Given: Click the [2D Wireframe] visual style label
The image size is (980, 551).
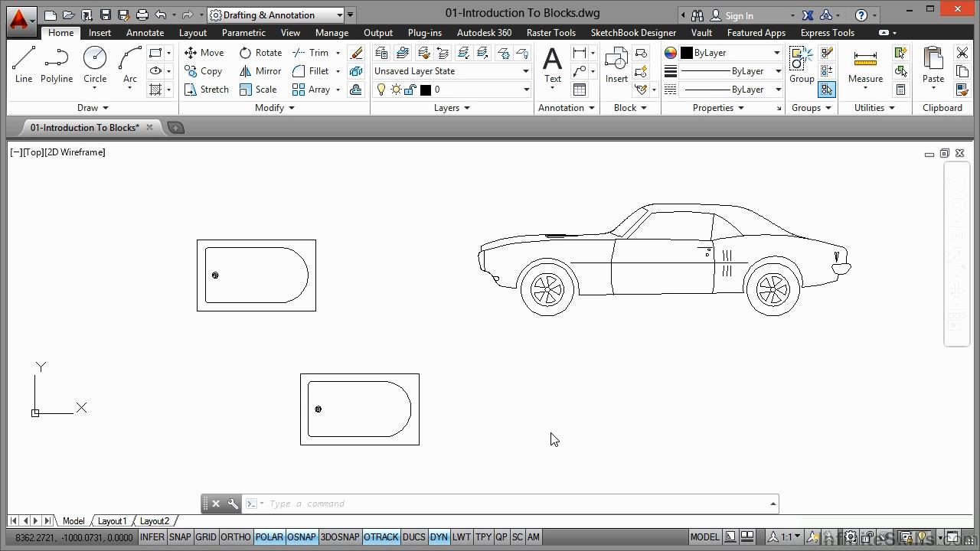Looking at the screenshot, I should [x=75, y=152].
